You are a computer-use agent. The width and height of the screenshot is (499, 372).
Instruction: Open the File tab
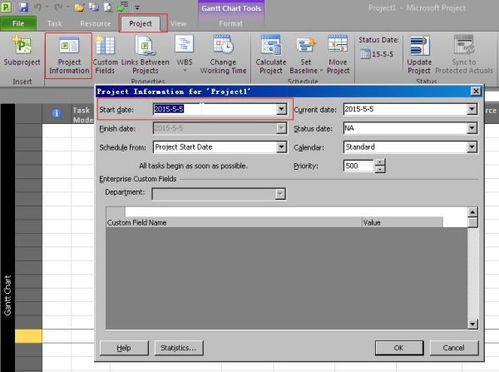[x=18, y=24]
